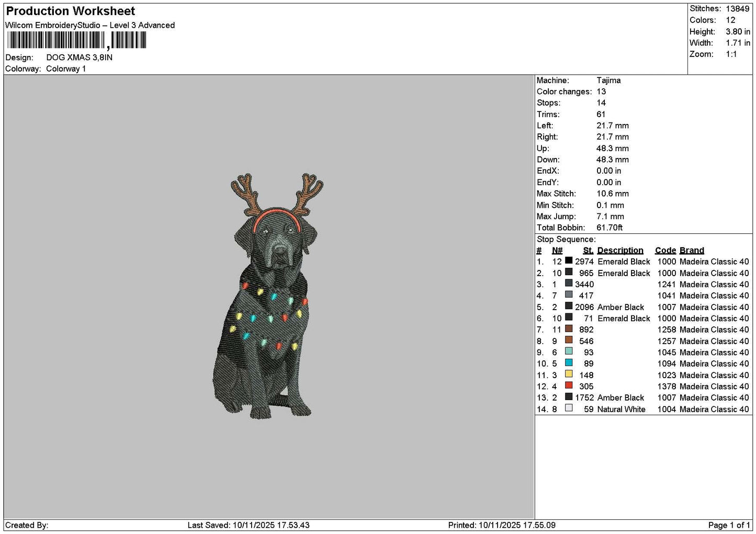Click the Stitches count value 13849
Viewport: 756px width, 534px height.
click(737, 9)
